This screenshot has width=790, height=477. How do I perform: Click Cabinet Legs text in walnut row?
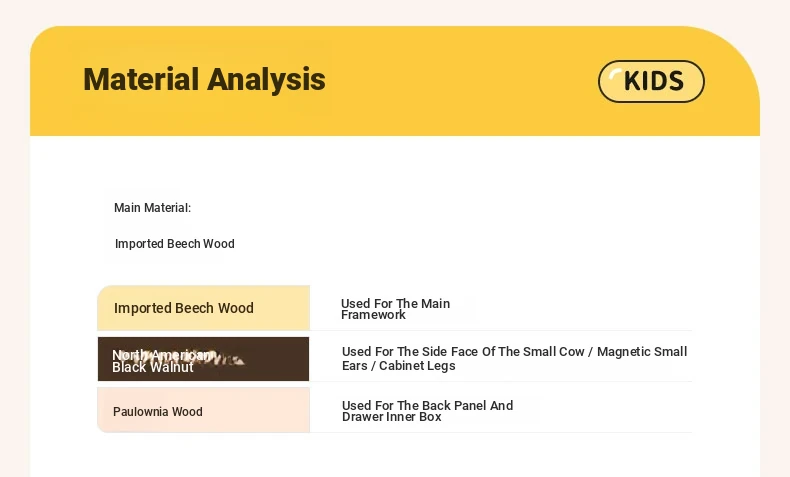417,366
